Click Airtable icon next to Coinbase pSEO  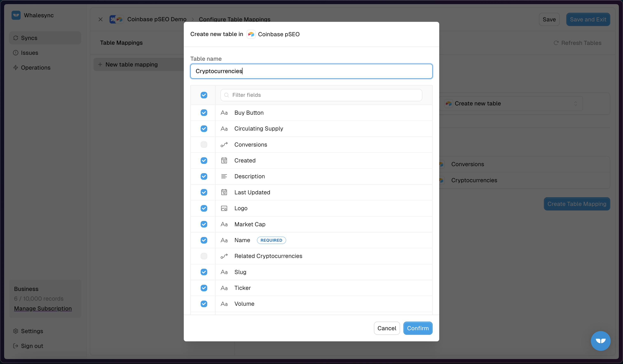coord(251,34)
